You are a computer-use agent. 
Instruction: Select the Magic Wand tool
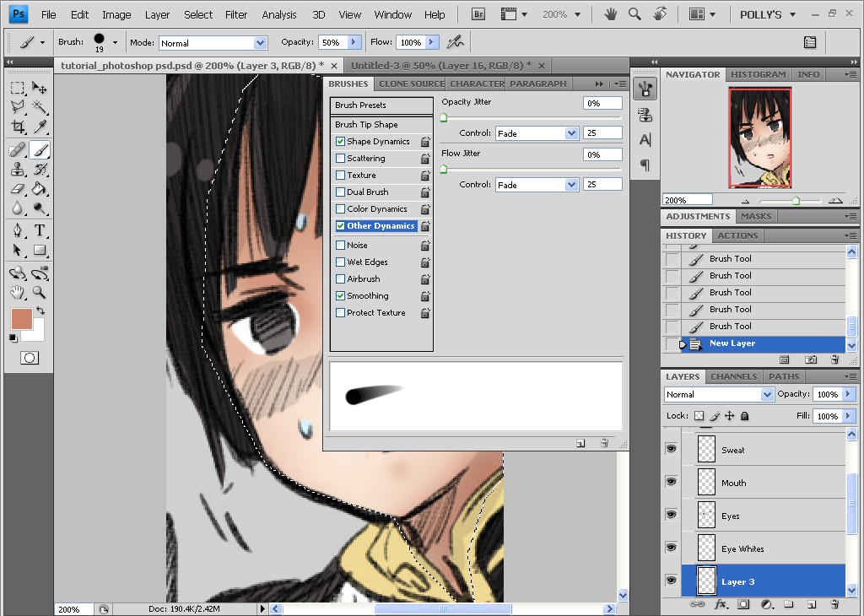(x=39, y=107)
